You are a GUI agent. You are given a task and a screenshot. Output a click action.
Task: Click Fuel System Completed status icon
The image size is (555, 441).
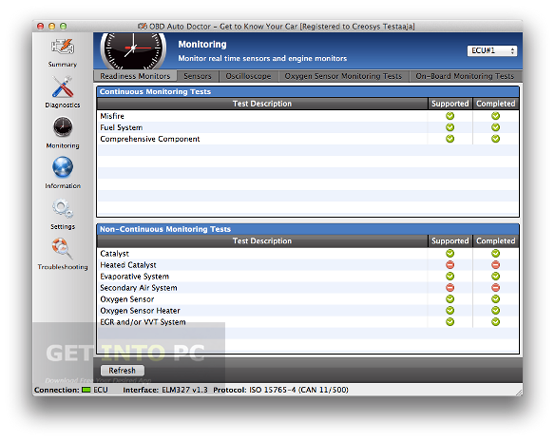click(x=496, y=127)
